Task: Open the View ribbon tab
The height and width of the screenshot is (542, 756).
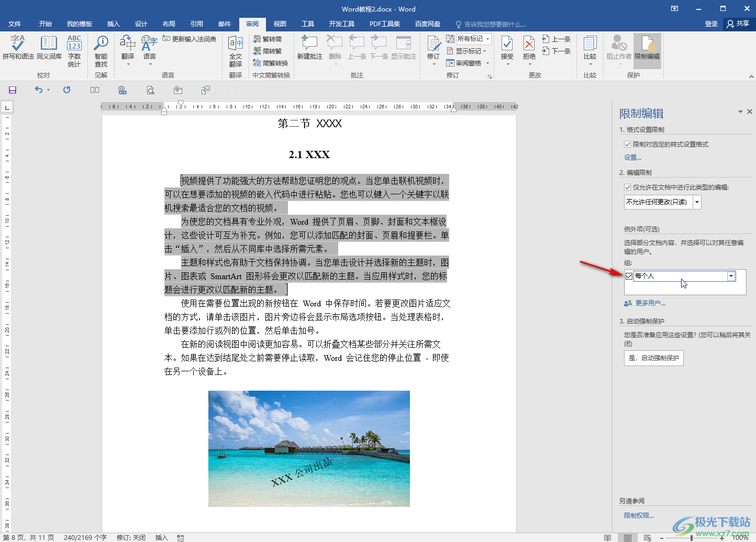Action: 280,24
